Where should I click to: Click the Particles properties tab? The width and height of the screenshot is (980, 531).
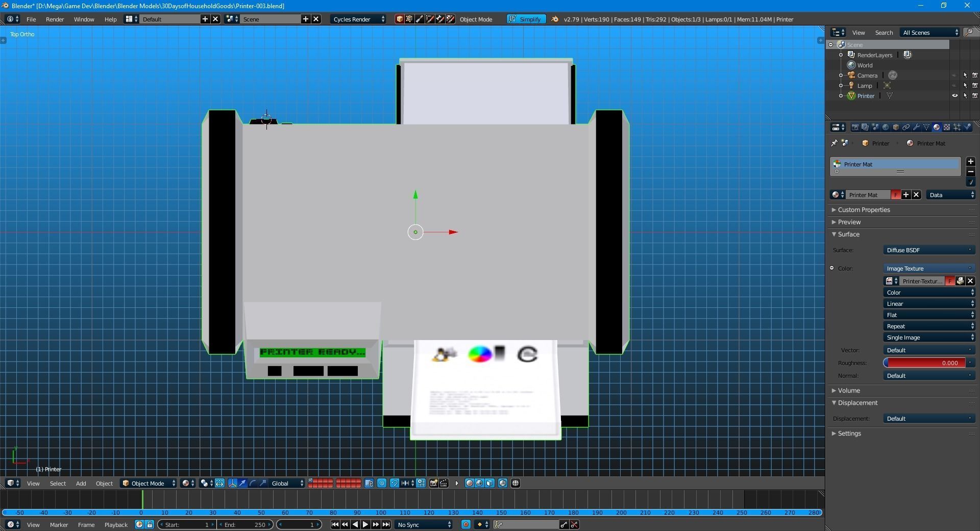tap(958, 127)
